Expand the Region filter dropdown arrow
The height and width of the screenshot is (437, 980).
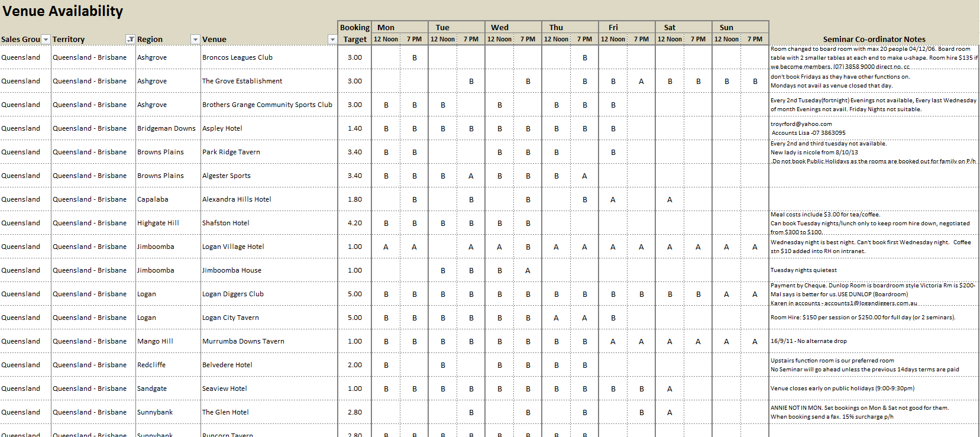[195, 40]
